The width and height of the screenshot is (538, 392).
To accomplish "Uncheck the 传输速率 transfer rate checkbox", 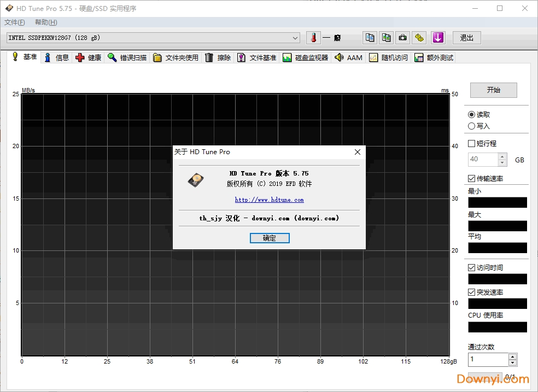I will pos(472,178).
